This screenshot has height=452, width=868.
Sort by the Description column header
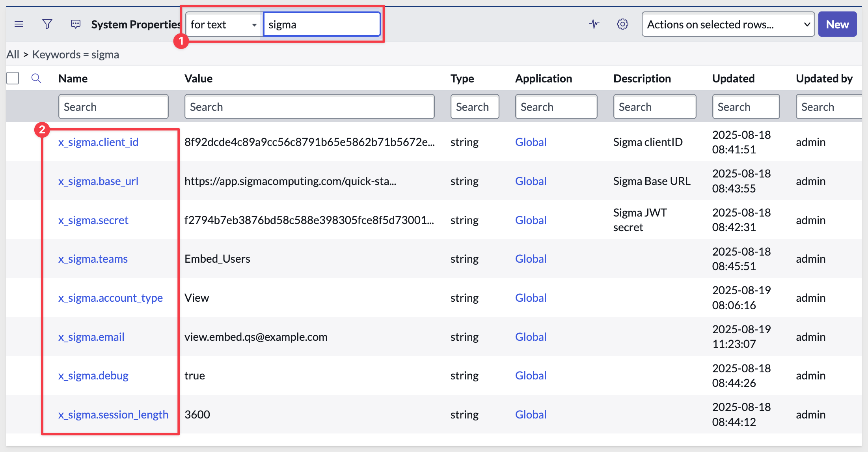tap(642, 78)
